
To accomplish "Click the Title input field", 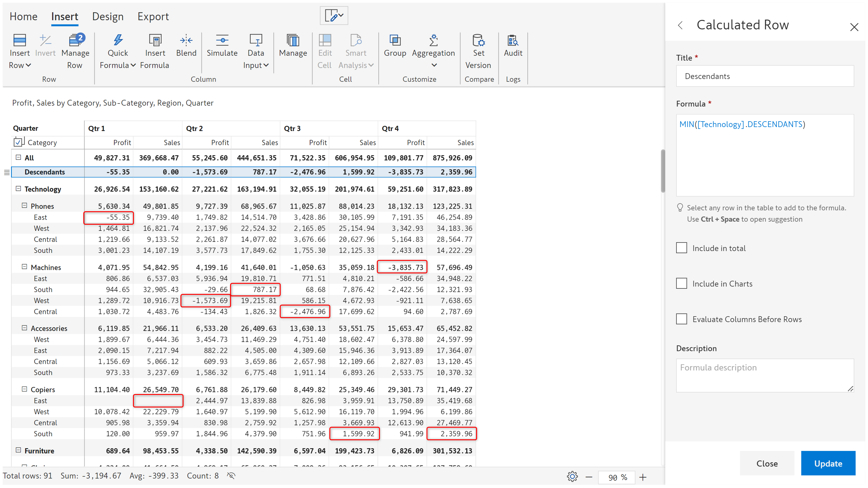I will [764, 76].
